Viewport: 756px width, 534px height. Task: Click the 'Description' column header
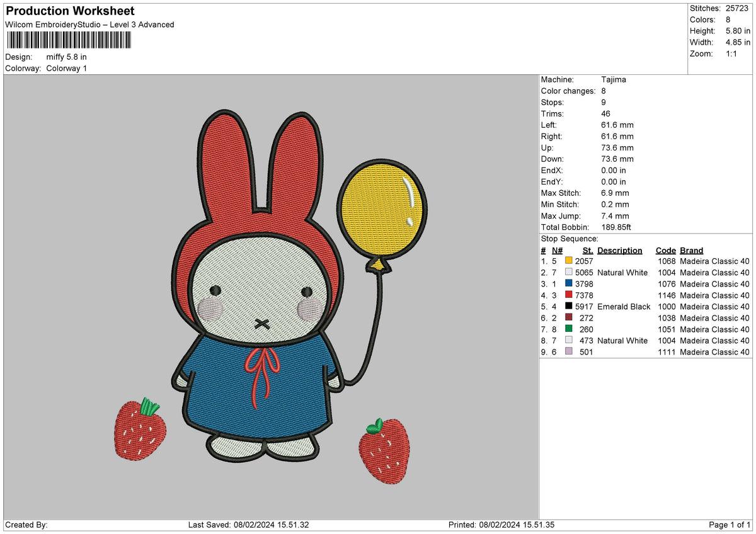click(x=620, y=251)
